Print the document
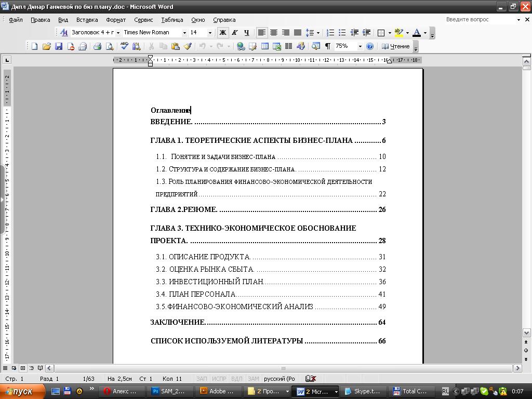Image resolution: width=532 pixels, height=399 pixels. [x=97, y=46]
